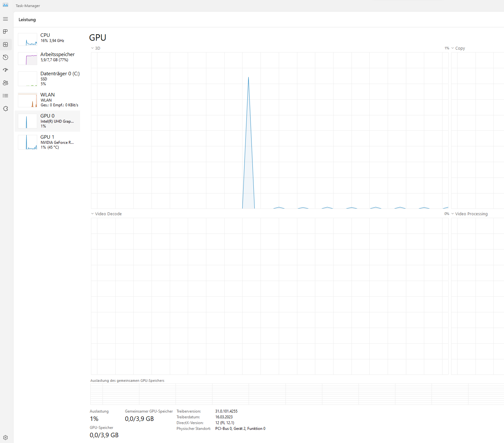
Task: Open Task Manager settings gear
Action: [5, 438]
